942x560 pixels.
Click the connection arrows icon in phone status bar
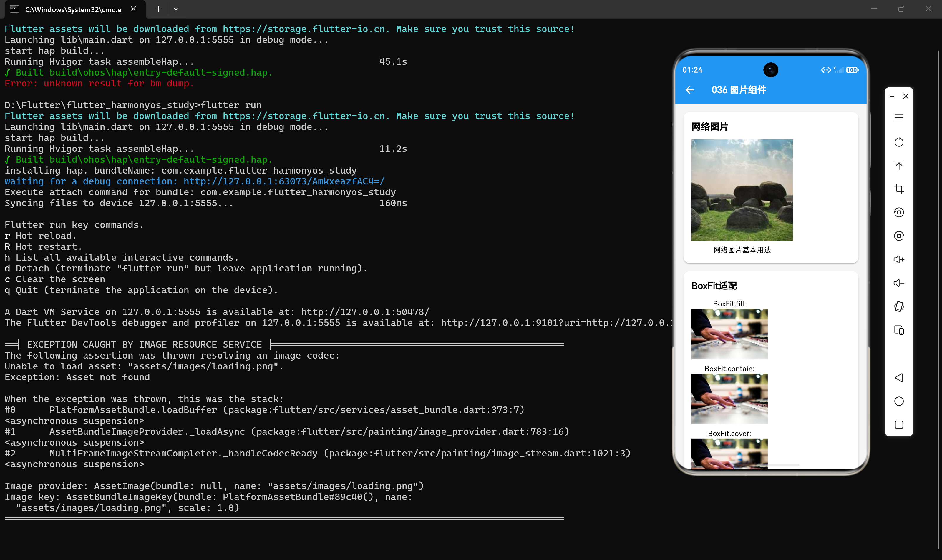coord(826,70)
